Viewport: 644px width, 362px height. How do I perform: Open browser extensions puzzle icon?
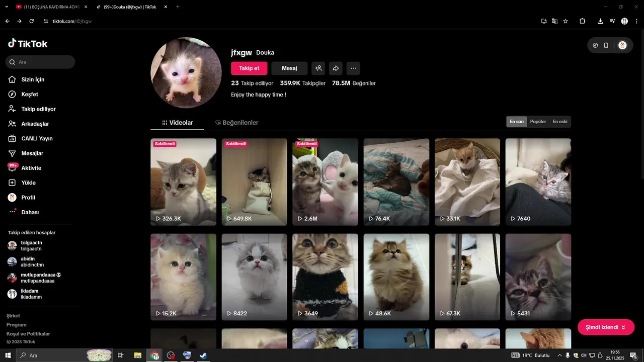point(583,21)
